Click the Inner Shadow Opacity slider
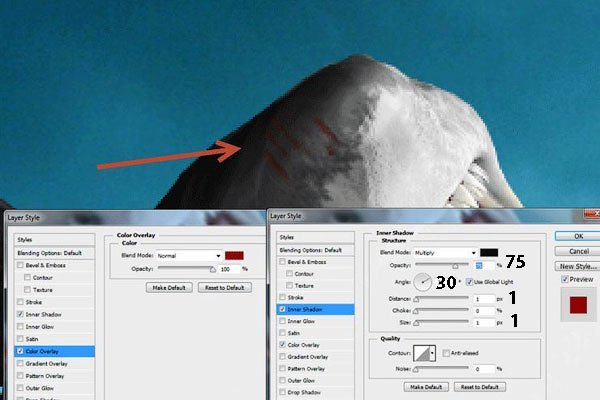Viewport: 600px width, 400px height. pos(442,265)
